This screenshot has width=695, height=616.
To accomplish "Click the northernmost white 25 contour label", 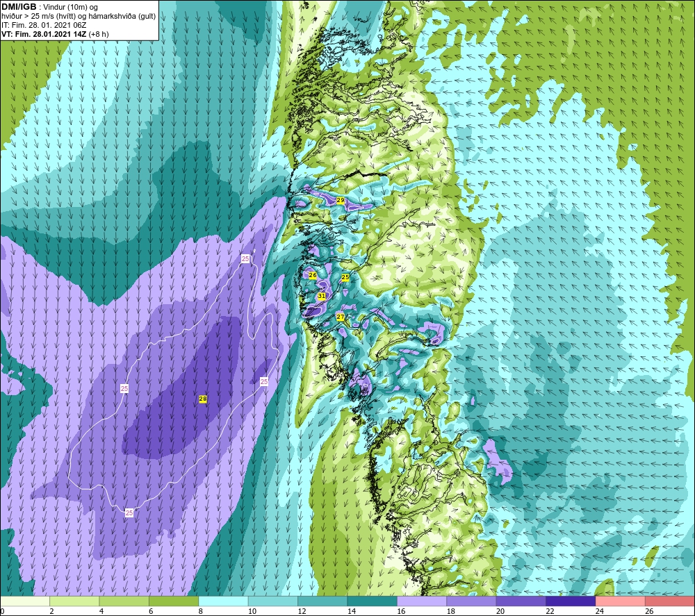I will pyautogui.click(x=245, y=258).
